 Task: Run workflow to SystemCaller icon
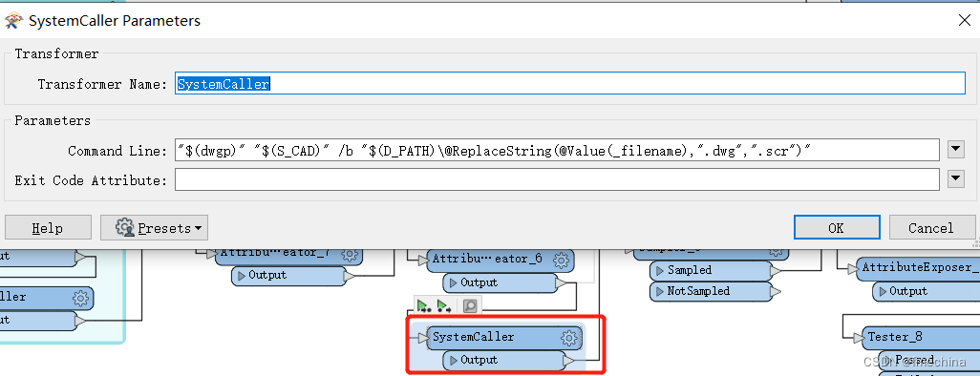pyautogui.click(x=424, y=306)
